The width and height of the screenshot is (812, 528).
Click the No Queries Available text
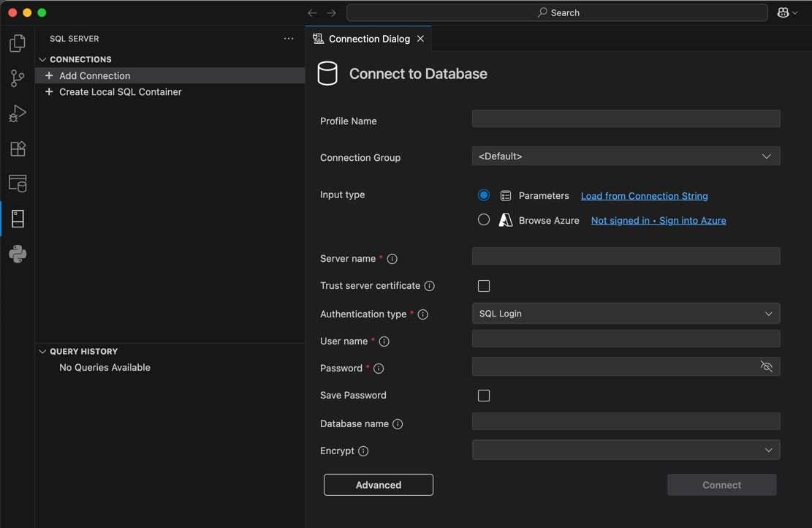pos(105,367)
